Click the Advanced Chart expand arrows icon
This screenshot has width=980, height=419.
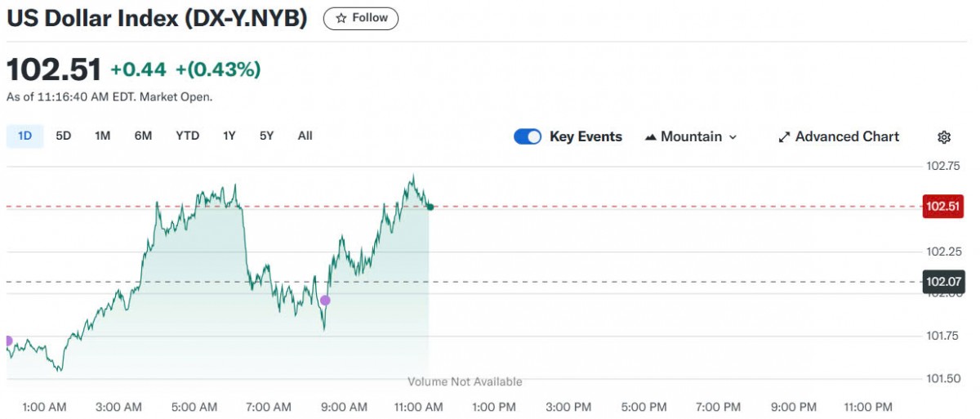(784, 137)
